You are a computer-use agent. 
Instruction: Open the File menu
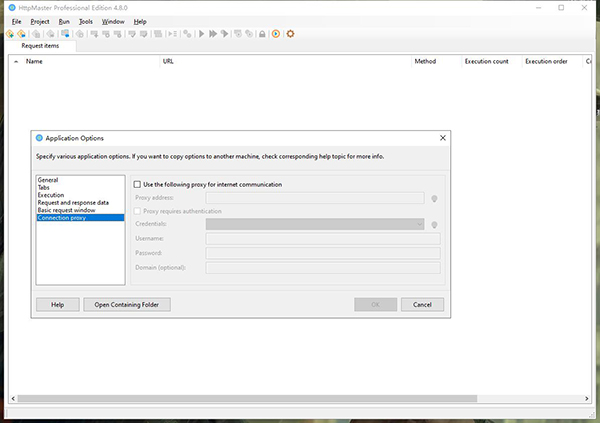[x=16, y=22]
